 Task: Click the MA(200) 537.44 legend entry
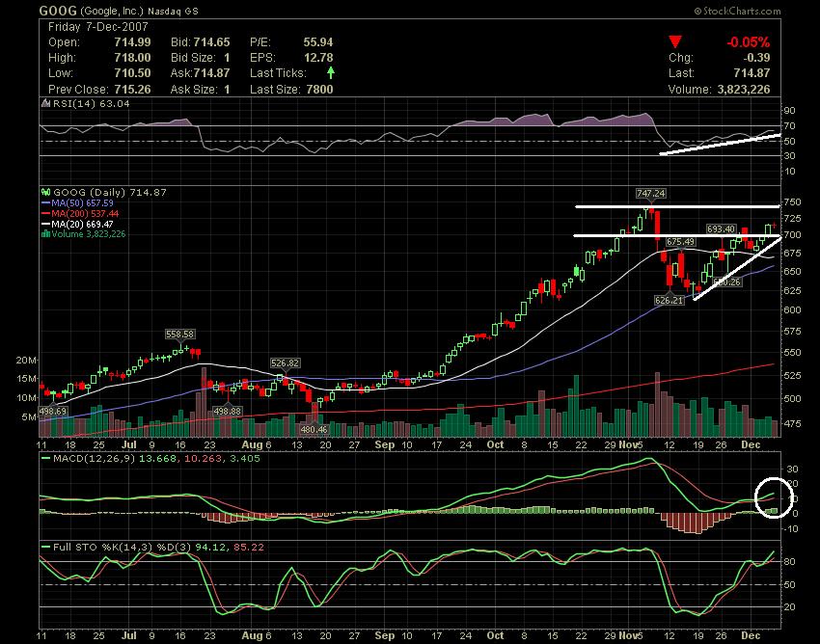click(85, 213)
